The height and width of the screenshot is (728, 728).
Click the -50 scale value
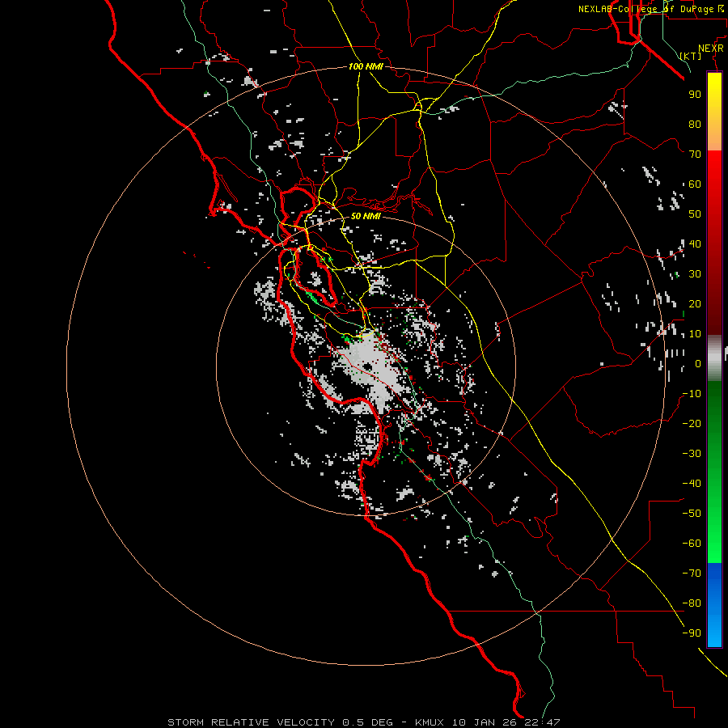(x=692, y=514)
